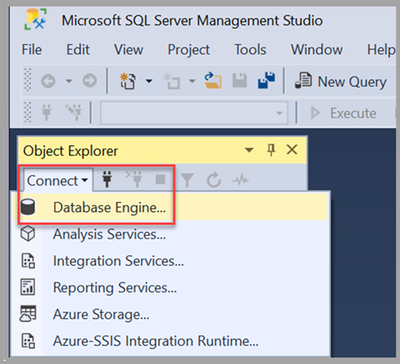Viewport: 400px width, 364px height.
Task: Open the available databases combo box
Action: tap(194, 113)
